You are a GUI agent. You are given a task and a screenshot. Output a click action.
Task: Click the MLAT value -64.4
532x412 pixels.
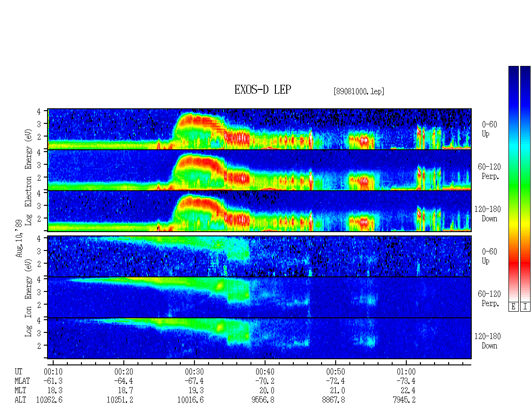[123, 381]
